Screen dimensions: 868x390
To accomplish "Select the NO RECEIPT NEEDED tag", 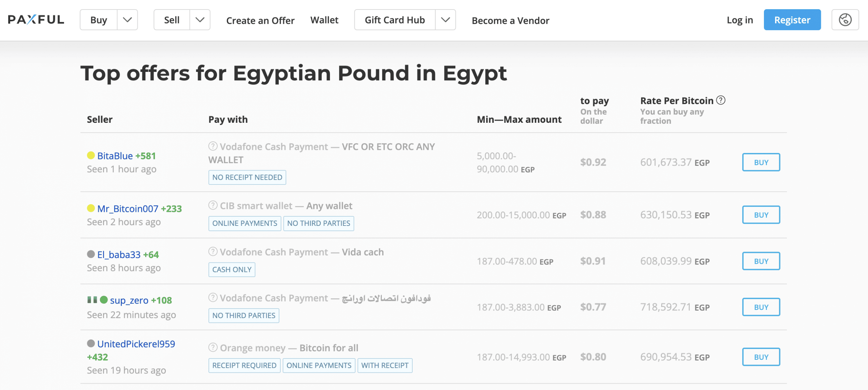I will (x=247, y=177).
